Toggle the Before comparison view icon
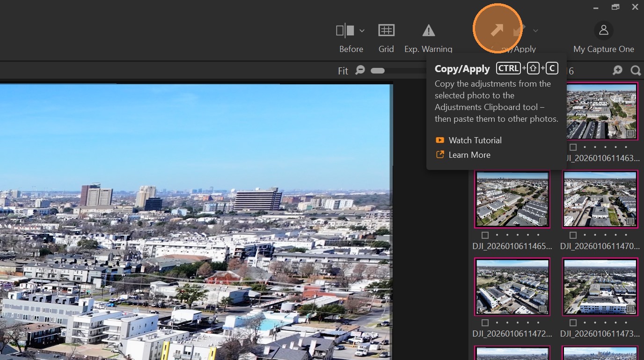The image size is (644, 360). (345, 31)
